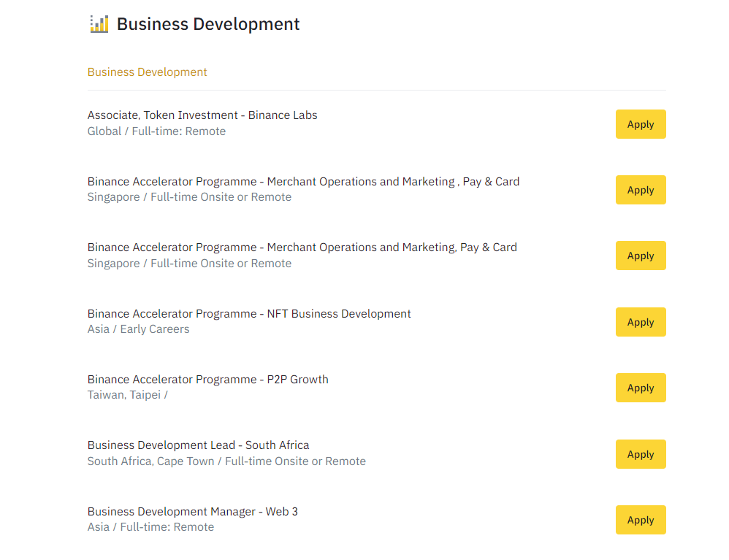729x560 pixels.
Task: Open the gold Business Development category link
Action: point(147,72)
